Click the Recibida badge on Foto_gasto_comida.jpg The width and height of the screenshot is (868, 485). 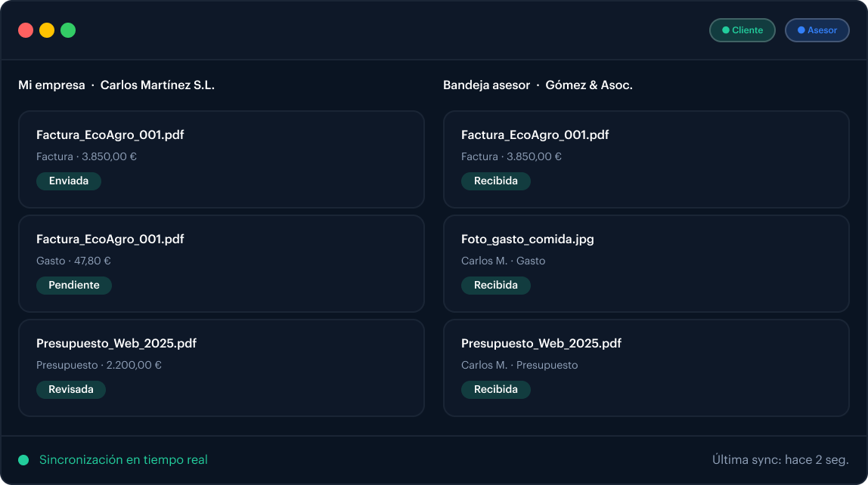click(x=496, y=286)
